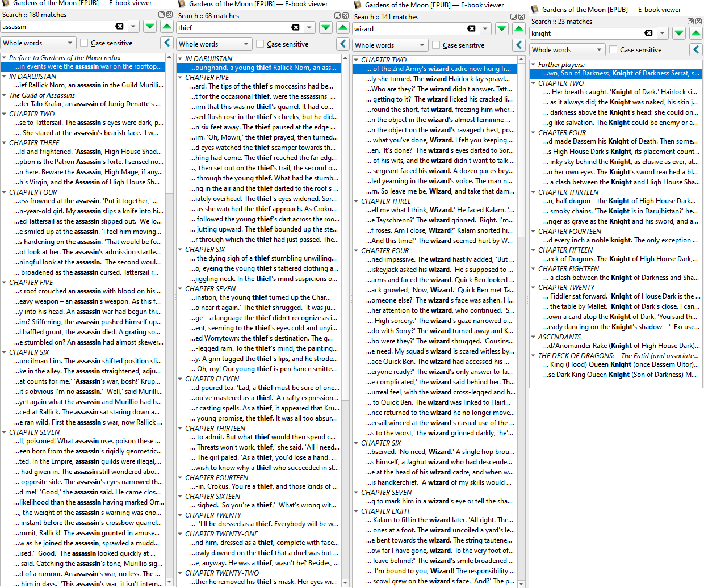Clear the 'knight' search text
The width and height of the screenshot is (704, 588).
pyautogui.click(x=648, y=33)
